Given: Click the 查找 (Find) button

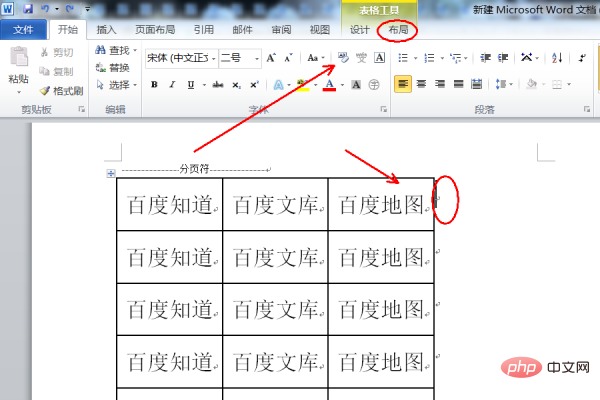Looking at the screenshot, I should (119, 50).
